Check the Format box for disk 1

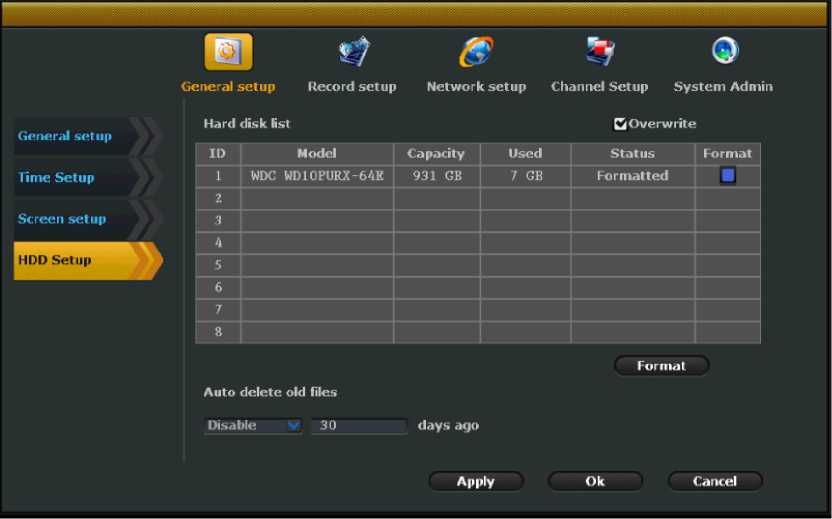click(x=727, y=176)
